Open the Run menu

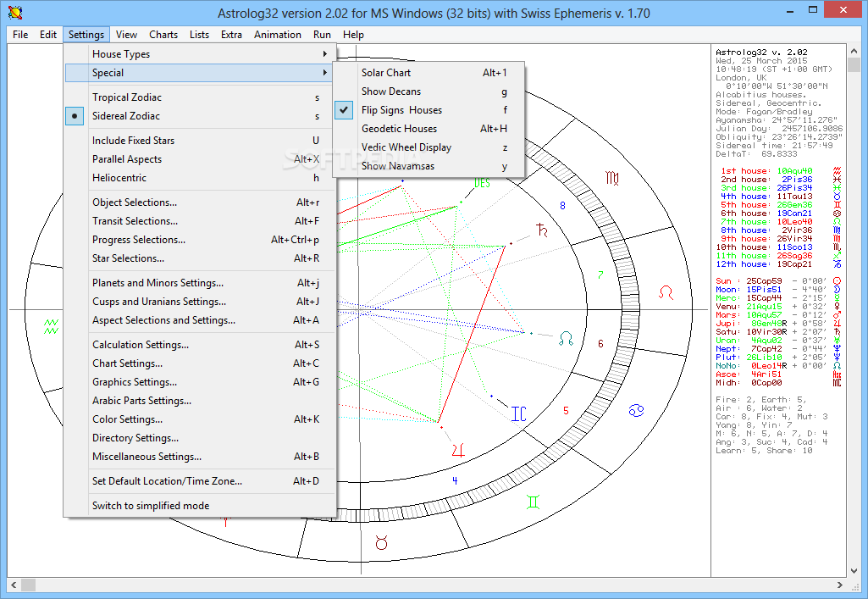click(x=322, y=35)
